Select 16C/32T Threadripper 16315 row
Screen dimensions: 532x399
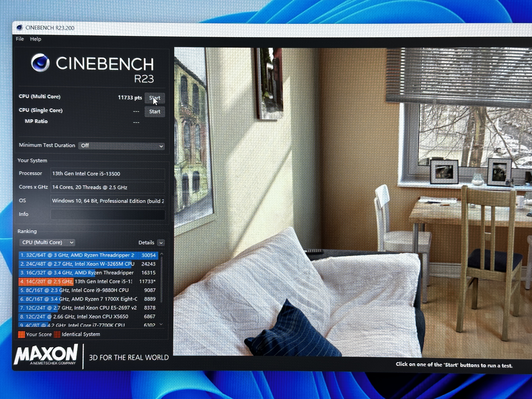coord(88,273)
